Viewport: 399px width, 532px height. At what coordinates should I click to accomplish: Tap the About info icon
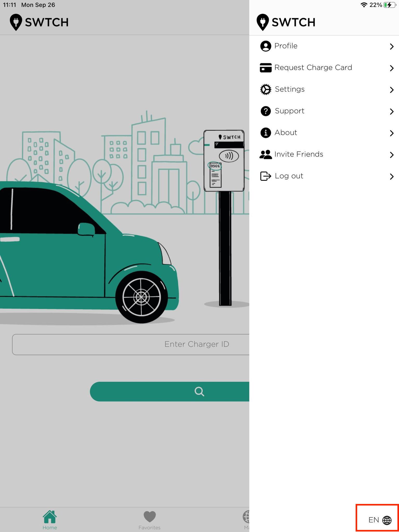tap(265, 133)
